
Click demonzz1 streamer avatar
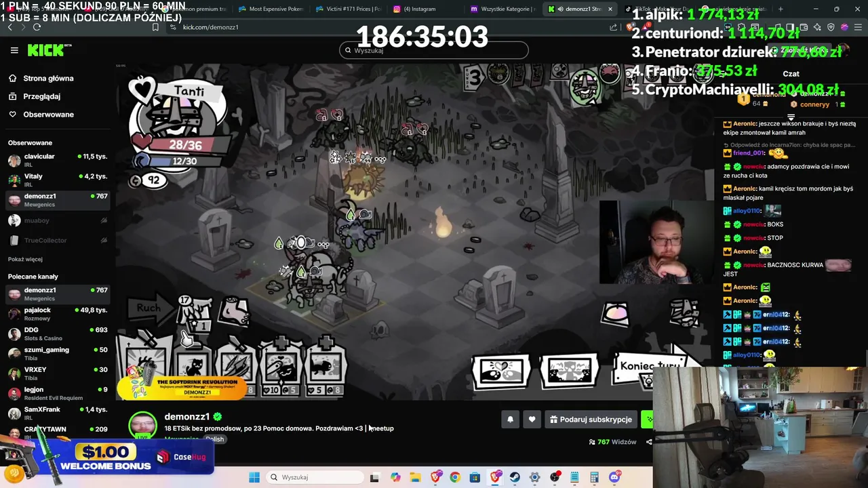[143, 425]
